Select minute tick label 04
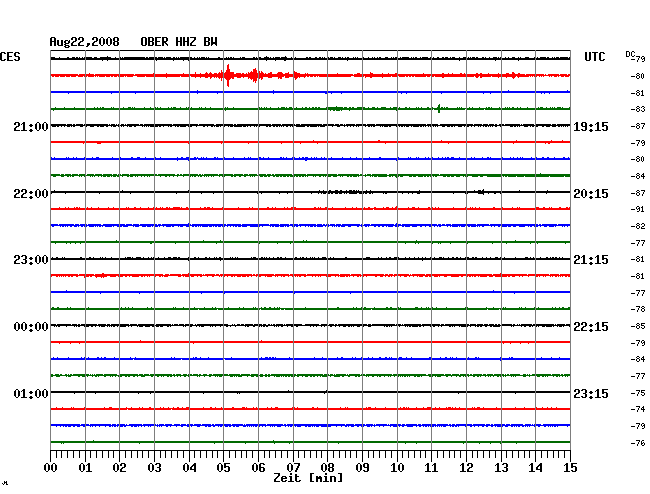The width and height of the screenshot is (650, 494). tap(189, 467)
